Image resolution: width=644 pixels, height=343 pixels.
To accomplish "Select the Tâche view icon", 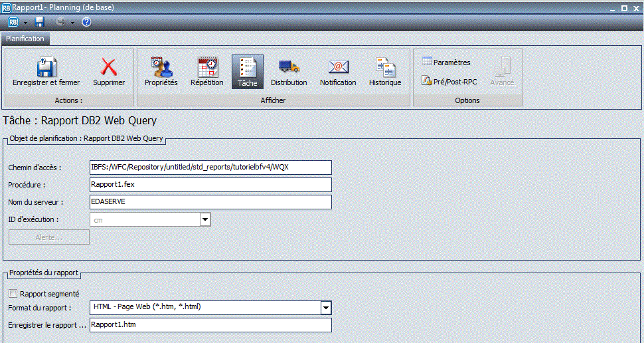I will pos(247,72).
